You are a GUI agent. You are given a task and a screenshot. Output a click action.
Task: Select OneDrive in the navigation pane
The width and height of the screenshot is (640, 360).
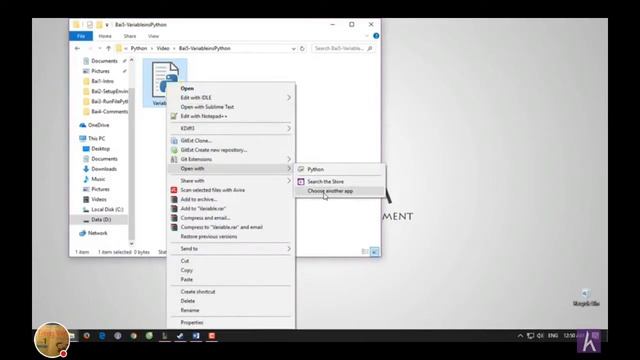point(98,125)
